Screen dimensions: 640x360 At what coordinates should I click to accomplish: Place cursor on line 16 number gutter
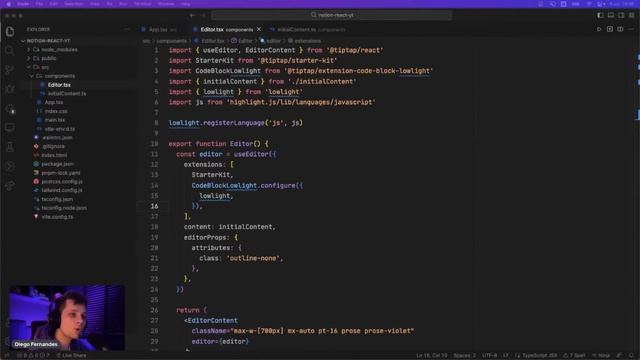pos(154,206)
